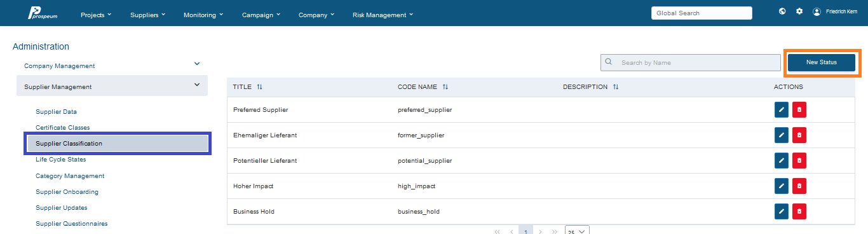This screenshot has height=234, width=868.
Task: Click the globe language icon
Action: [x=782, y=11]
